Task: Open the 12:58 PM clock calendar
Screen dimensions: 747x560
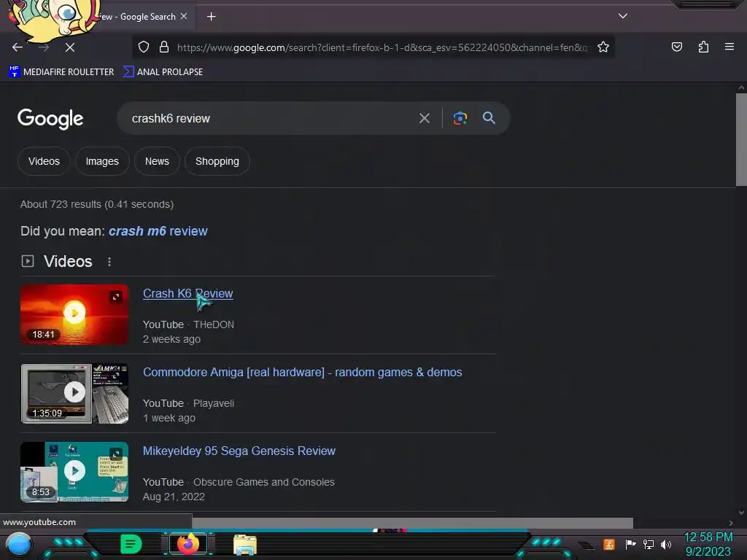Action: (708, 544)
